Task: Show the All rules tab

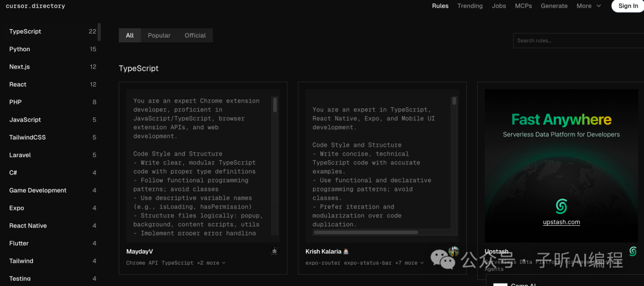Action: (130, 36)
